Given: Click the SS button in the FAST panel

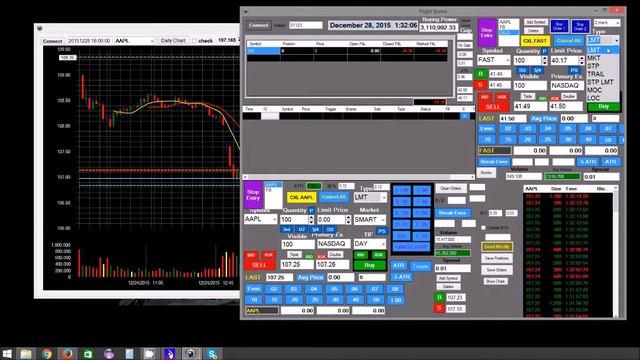Looking at the screenshot, I should point(522,71).
